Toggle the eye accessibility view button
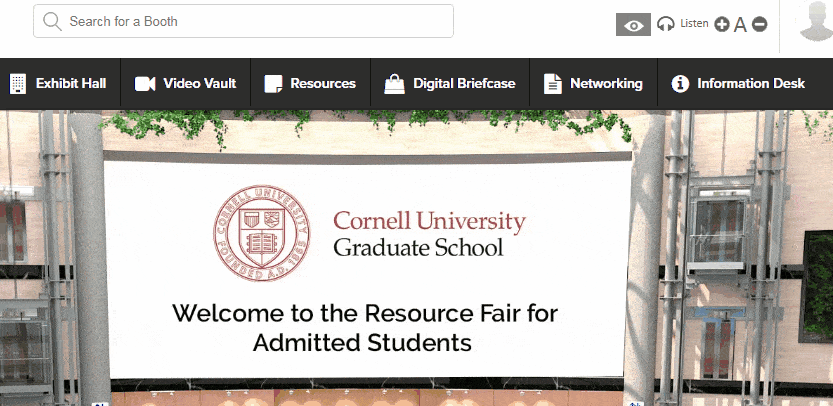833x406 pixels. point(632,24)
